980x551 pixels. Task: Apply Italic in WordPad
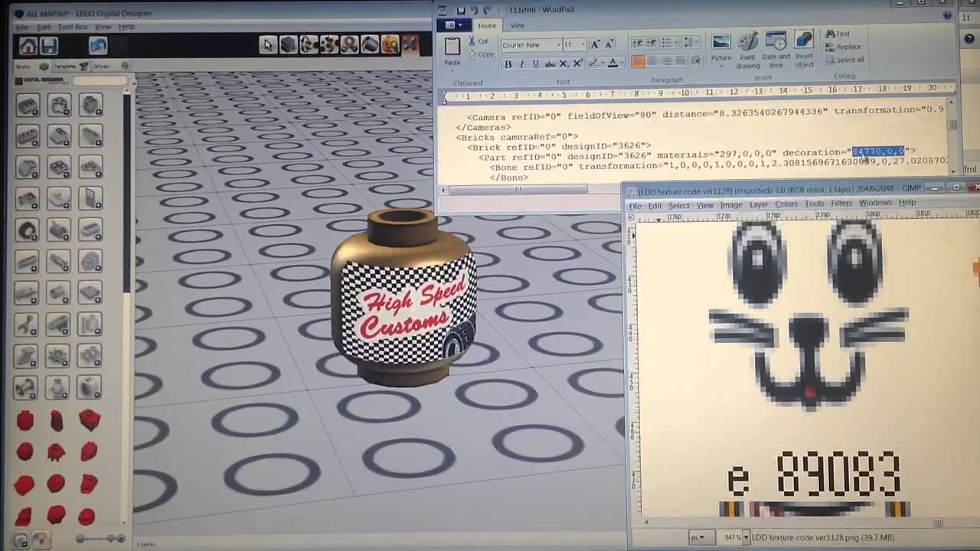coord(521,64)
